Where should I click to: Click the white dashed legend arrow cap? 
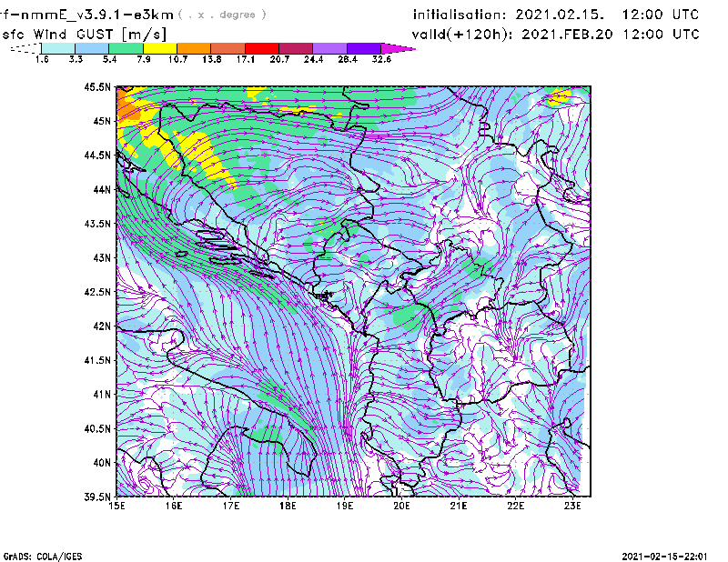point(25,48)
